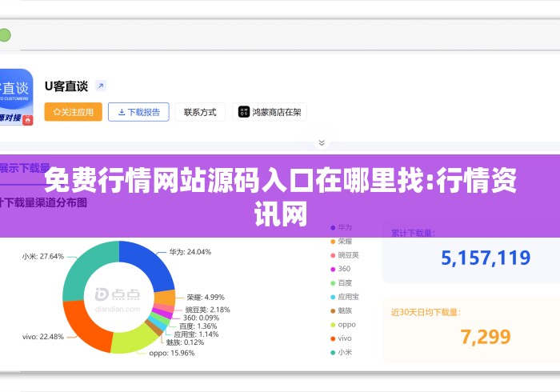Click the orange 荣耀 donut segment

point(165,298)
